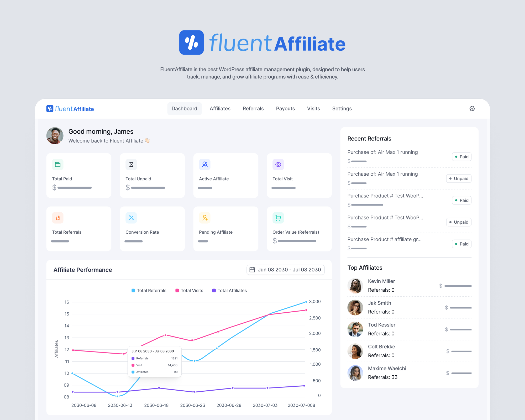Click Colt Brekke's avatar
This screenshot has height=420, width=525.
[x=355, y=351]
